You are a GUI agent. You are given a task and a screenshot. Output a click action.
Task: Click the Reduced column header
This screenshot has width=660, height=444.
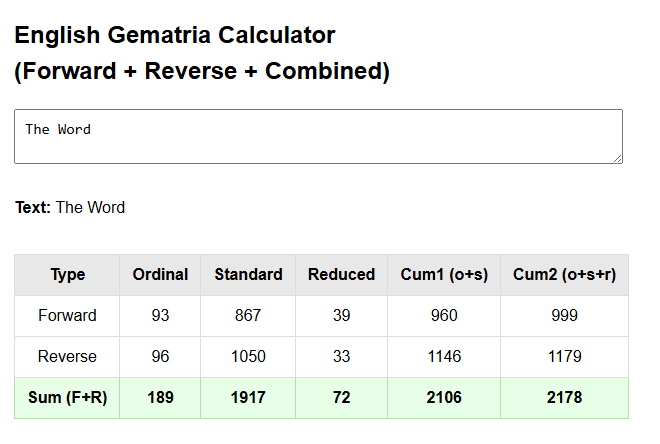pos(341,274)
